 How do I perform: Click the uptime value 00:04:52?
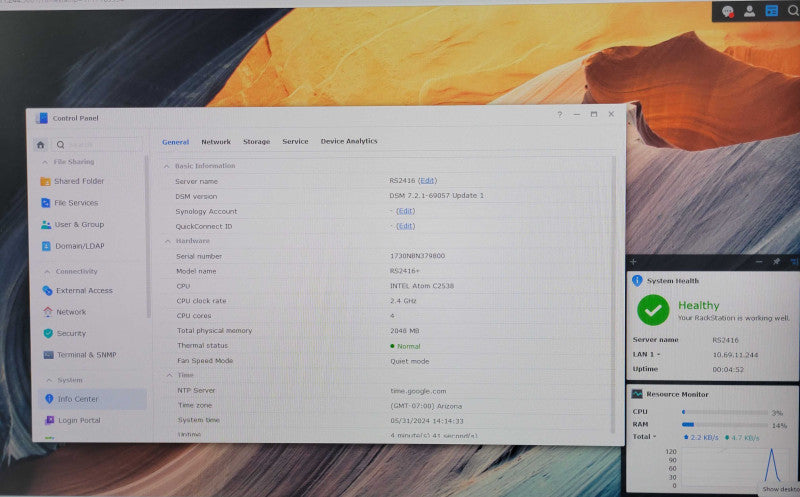(728, 369)
